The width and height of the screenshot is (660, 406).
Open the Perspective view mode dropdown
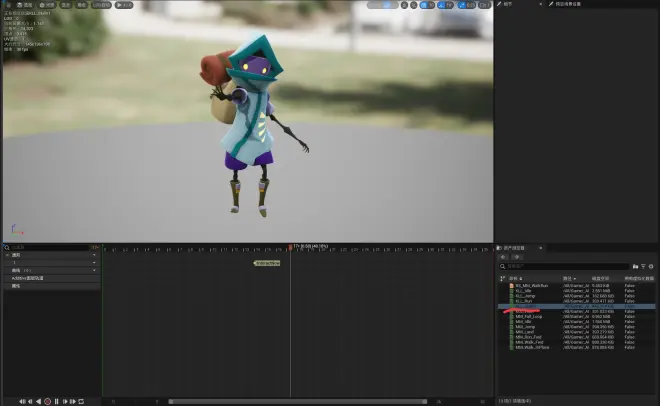25,5
